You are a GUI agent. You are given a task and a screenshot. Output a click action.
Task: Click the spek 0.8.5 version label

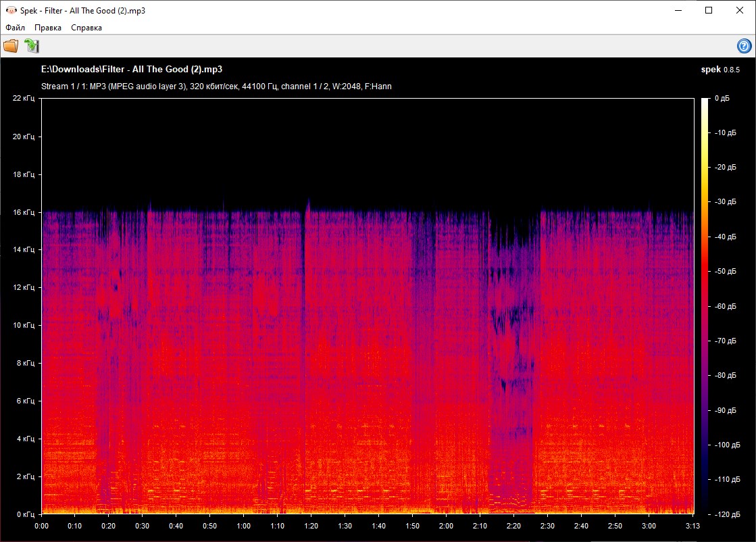(x=721, y=69)
